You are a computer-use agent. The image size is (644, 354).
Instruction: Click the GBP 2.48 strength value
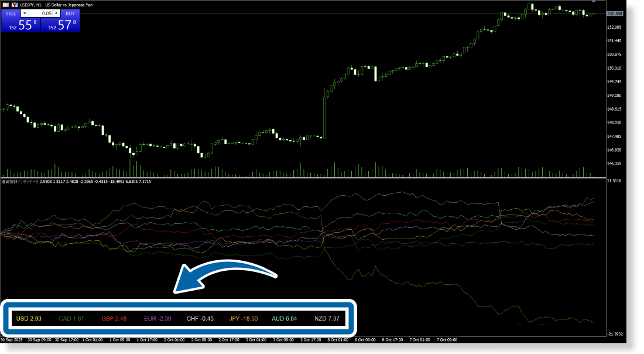tap(114, 319)
